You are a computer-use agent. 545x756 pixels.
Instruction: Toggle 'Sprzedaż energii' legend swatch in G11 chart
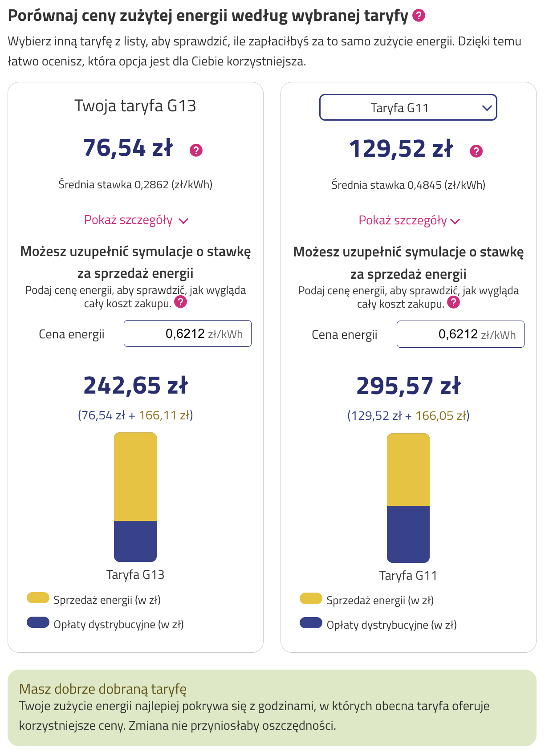(311, 598)
